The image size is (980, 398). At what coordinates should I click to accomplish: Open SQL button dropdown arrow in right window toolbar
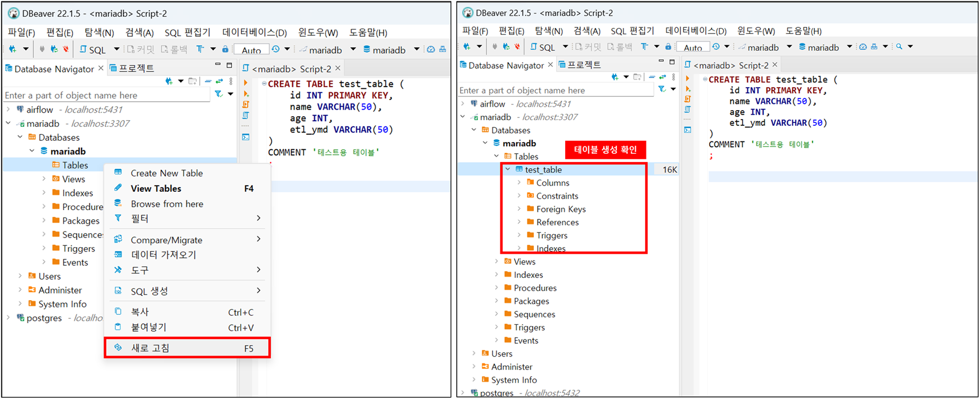pyautogui.click(x=565, y=46)
